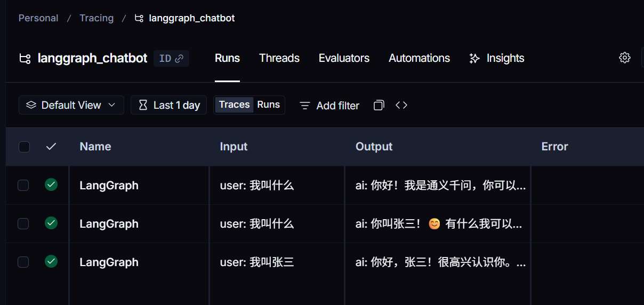Viewport: 644px width, 305px height.
Task: Switch the view toggle to Runs
Action: 268,105
